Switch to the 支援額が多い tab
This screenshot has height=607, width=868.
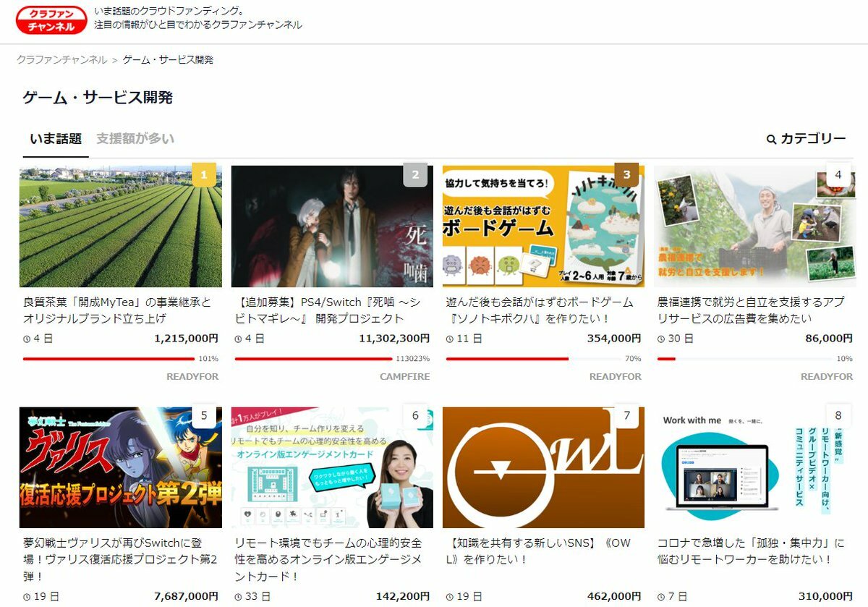135,139
